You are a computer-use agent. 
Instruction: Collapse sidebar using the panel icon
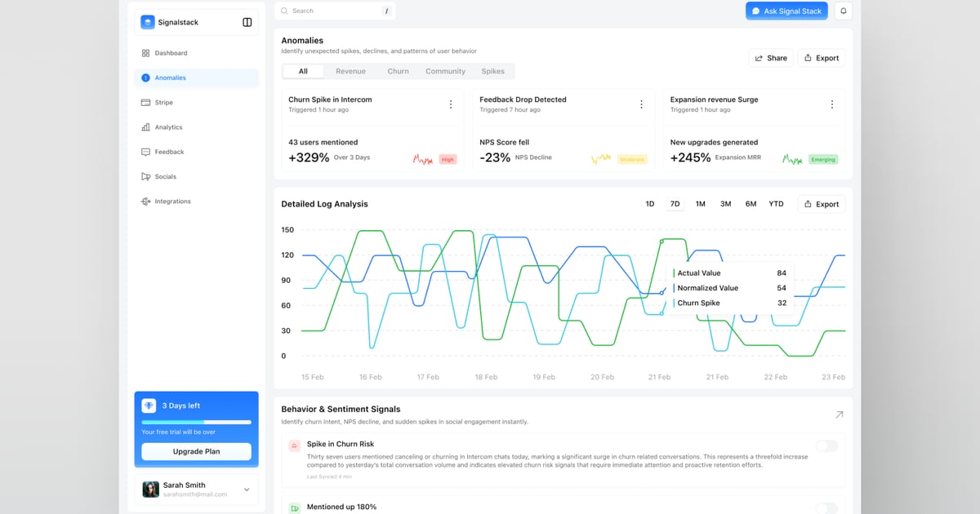click(247, 22)
